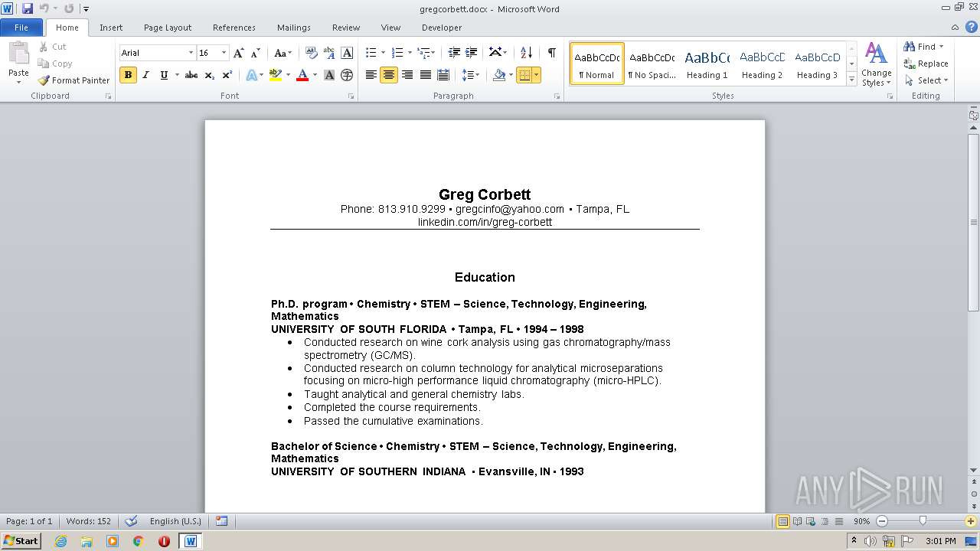Apply red font color
The height and width of the screenshot is (551, 980).
[x=302, y=75]
